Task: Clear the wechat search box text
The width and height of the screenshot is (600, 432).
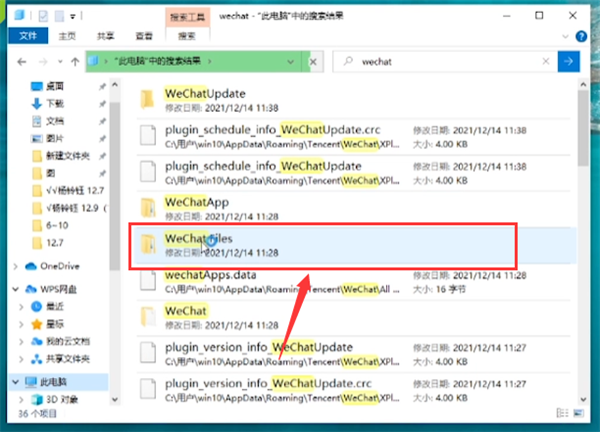Action: 546,61
